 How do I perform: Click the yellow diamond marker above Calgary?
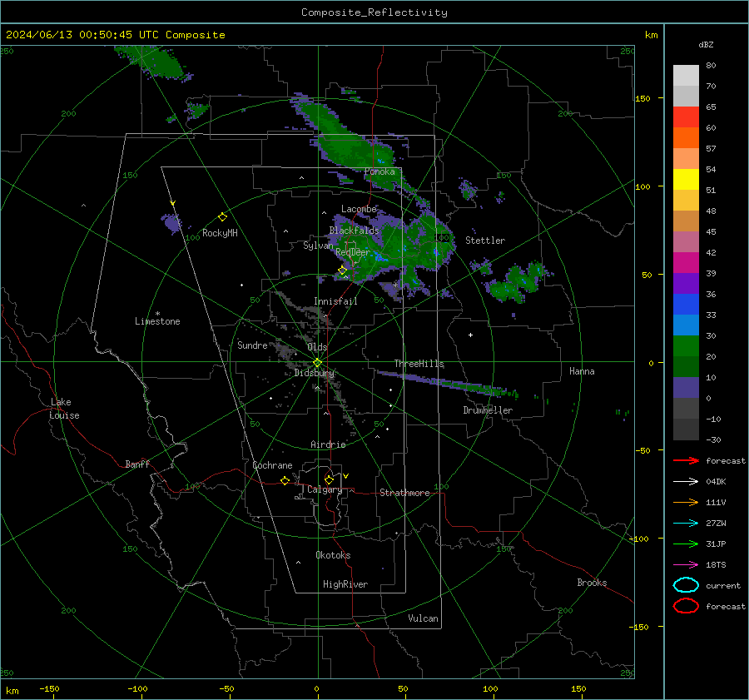pos(329,479)
